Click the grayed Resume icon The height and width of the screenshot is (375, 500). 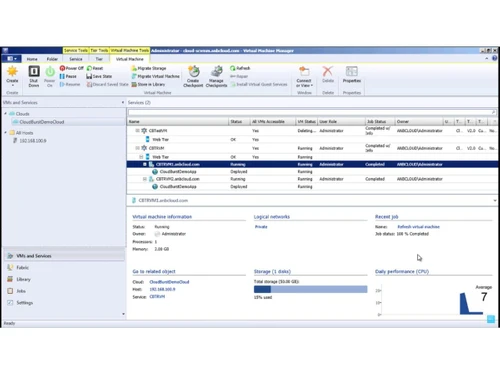62,84
